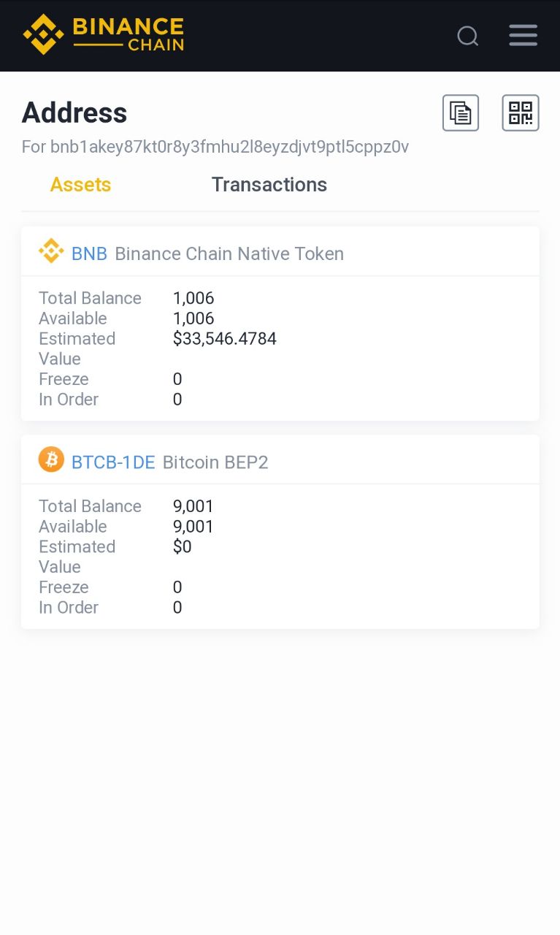Select the Assets tab
The image size is (560, 935).
tap(80, 185)
